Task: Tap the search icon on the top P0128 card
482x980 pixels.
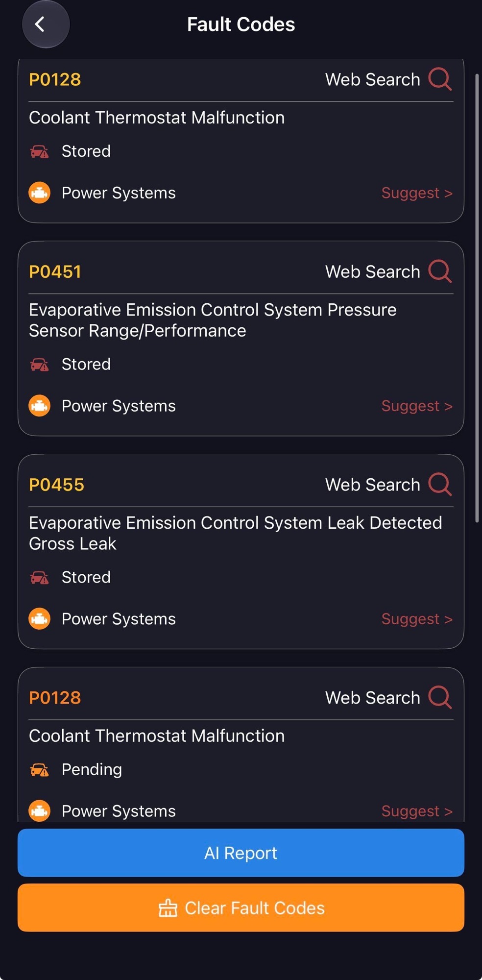Action: [439, 79]
